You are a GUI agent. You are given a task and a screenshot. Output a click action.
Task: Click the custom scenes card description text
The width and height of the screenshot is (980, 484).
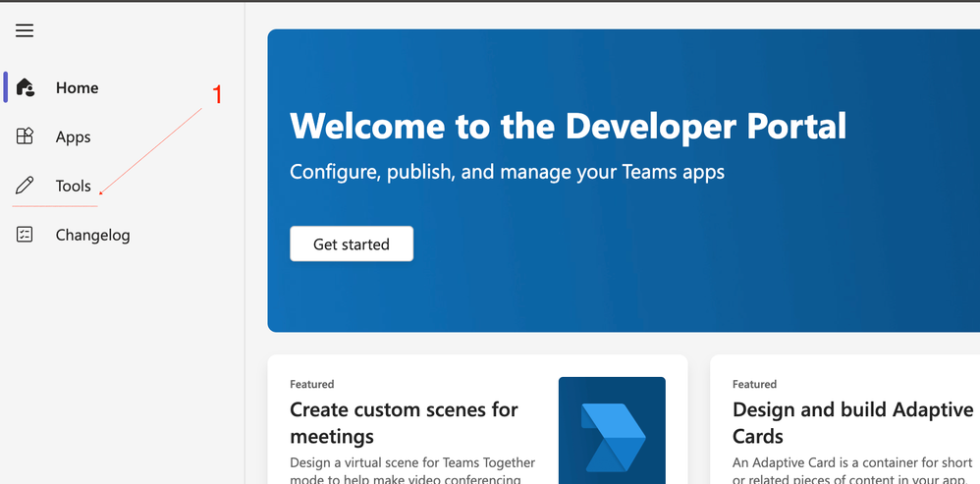click(412, 469)
